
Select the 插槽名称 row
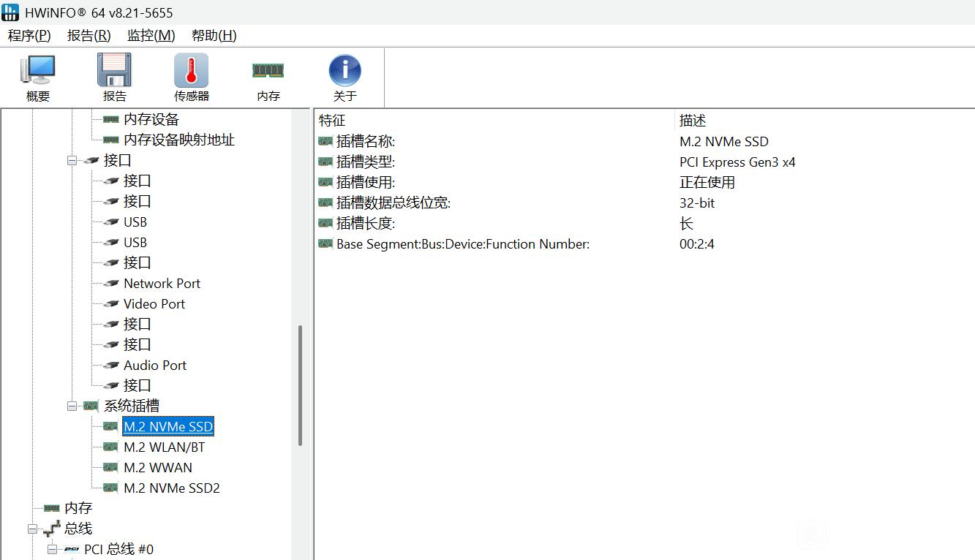click(x=644, y=142)
